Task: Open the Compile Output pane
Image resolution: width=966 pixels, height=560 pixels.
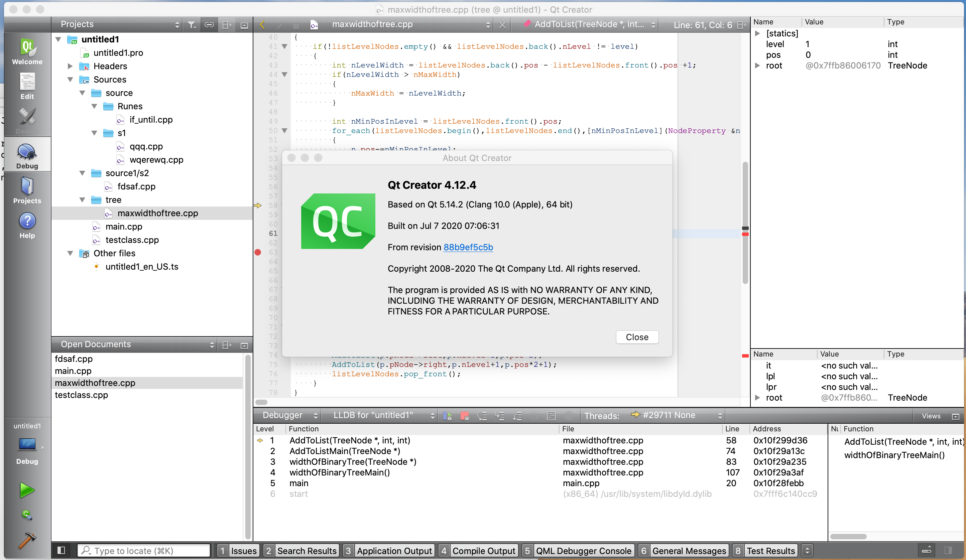Action: (x=478, y=550)
